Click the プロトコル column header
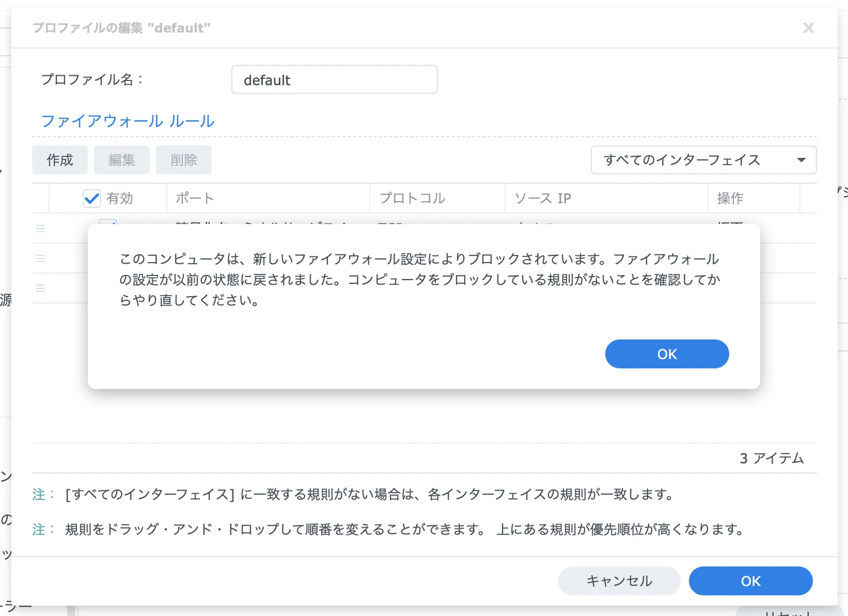This screenshot has height=616, width=848. click(x=437, y=199)
